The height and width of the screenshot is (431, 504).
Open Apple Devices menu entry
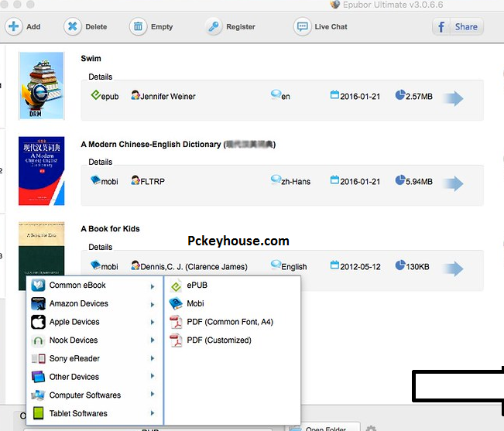(x=94, y=322)
